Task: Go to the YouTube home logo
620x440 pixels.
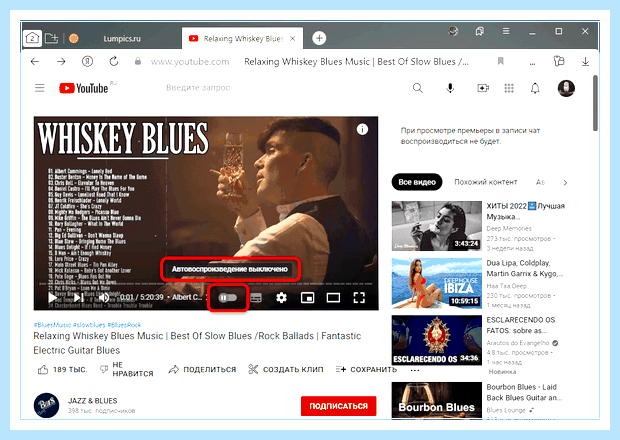Action: tap(83, 88)
